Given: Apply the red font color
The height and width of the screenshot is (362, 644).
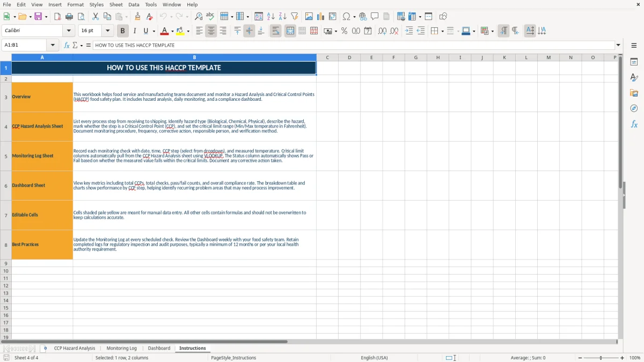Looking at the screenshot, I should click(x=165, y=31).
